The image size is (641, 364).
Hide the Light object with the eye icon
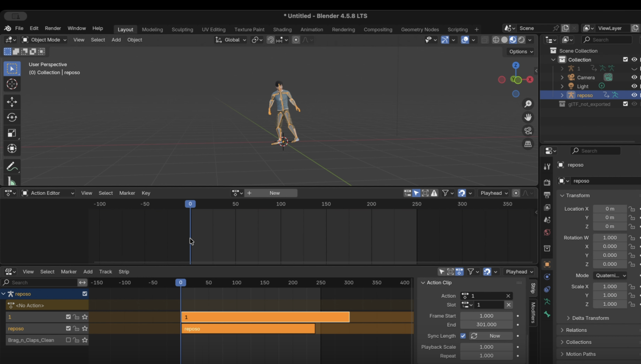coord(634,86)
